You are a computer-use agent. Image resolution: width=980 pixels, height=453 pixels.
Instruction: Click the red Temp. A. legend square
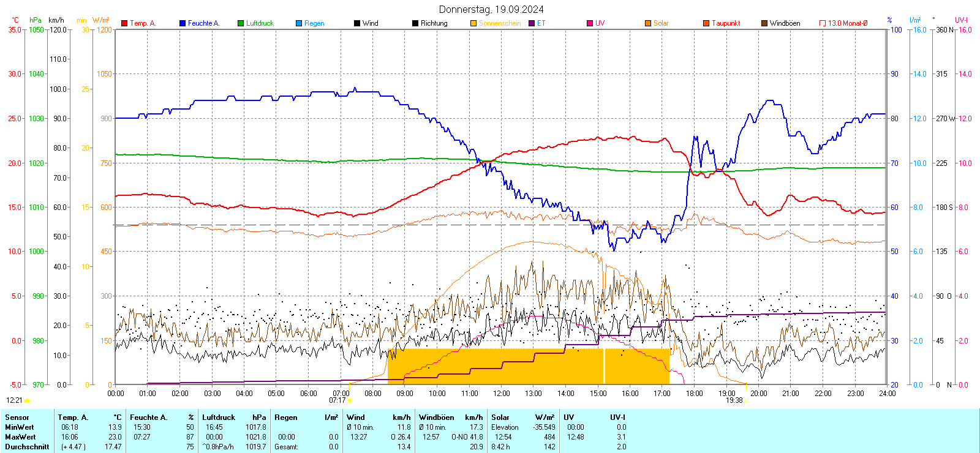tap(124, 23)
